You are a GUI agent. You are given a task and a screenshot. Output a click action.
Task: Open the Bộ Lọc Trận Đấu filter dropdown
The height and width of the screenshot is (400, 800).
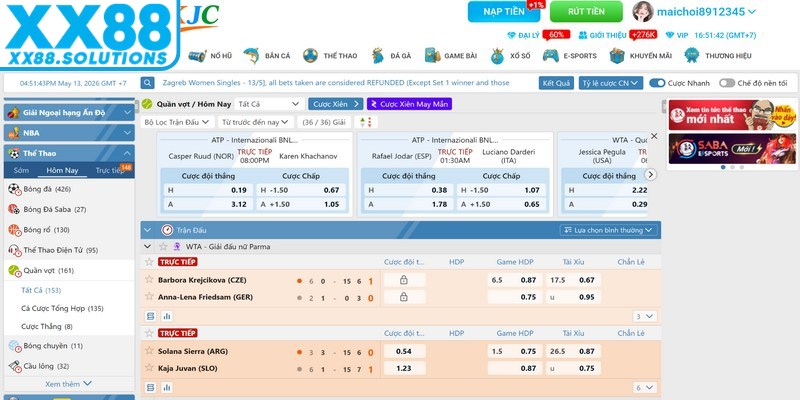177,122
